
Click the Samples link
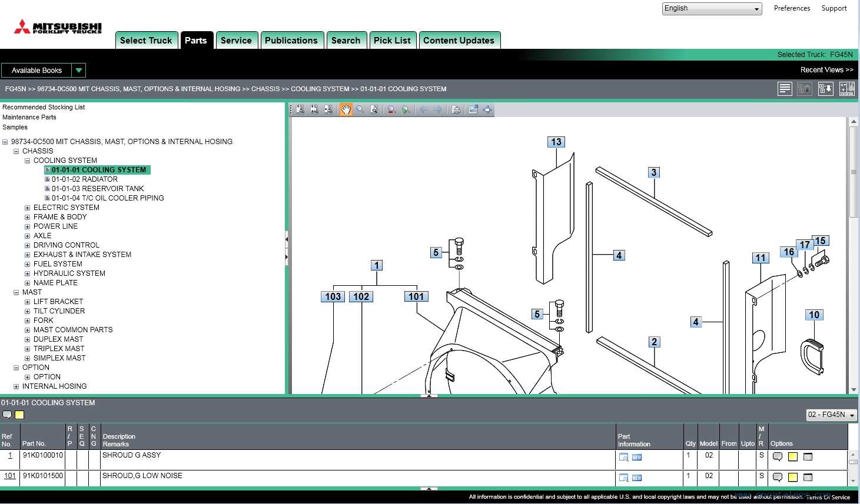15,127
